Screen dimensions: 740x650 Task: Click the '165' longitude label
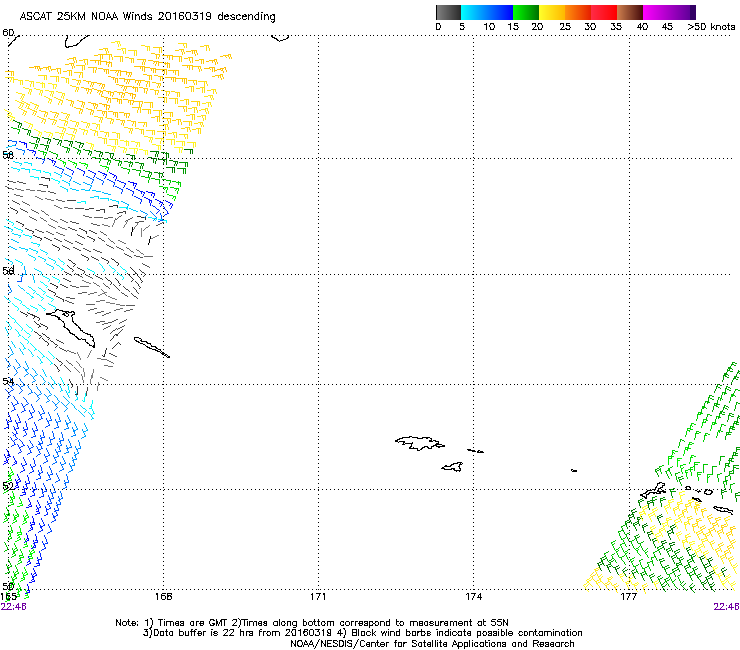[8, 597]
